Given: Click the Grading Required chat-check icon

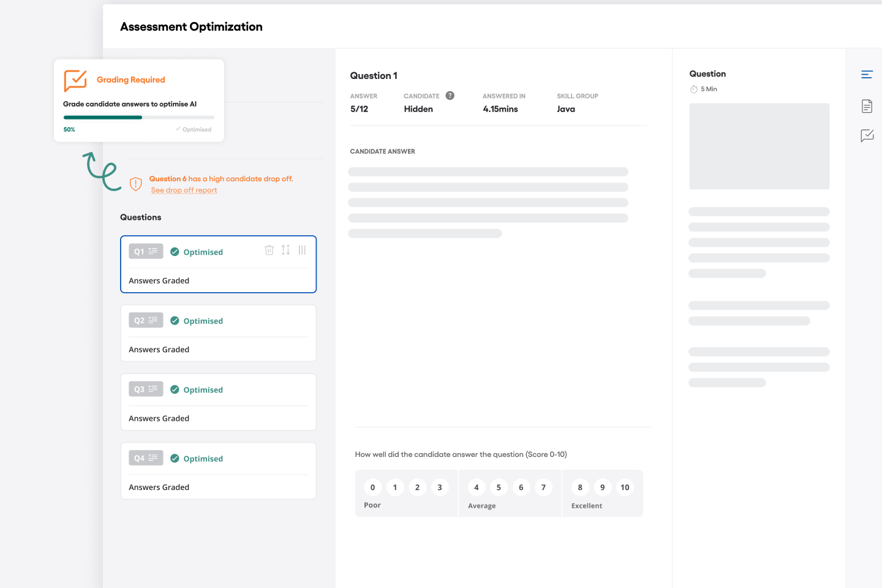Looking at the screenshot, I should 75,80.
